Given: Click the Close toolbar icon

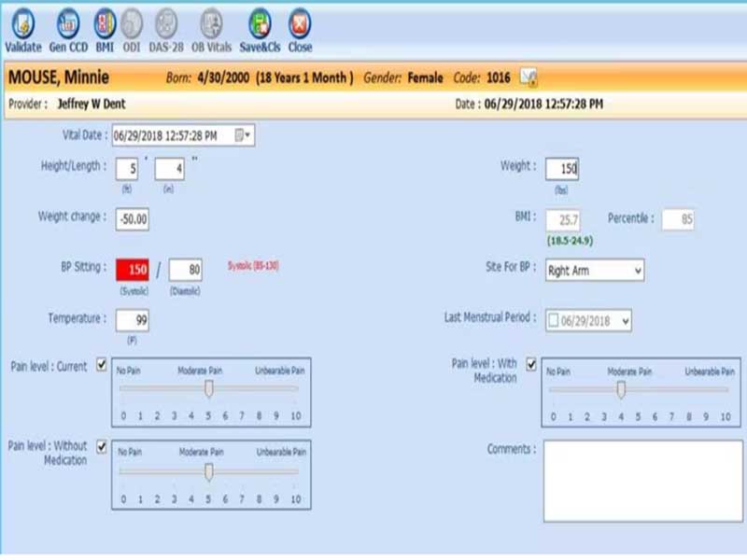Looking at the screenshot, I should pyautogui.click(x=300, y=30).
